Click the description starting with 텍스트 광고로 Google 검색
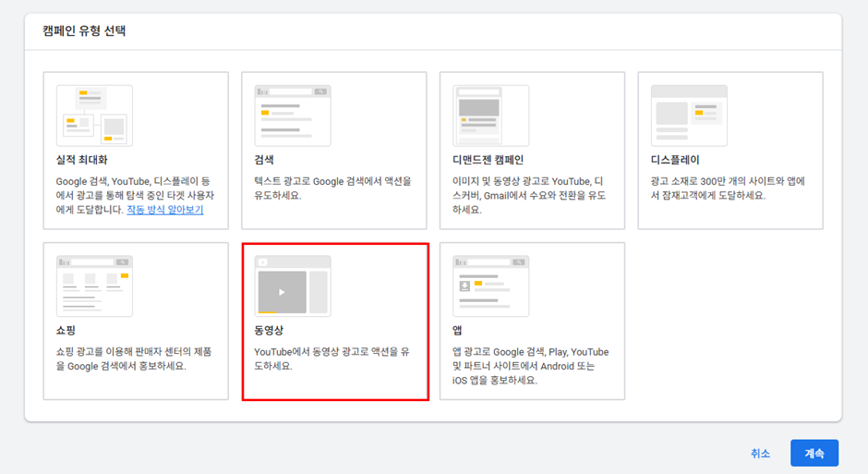 click(x=332, y=188)
